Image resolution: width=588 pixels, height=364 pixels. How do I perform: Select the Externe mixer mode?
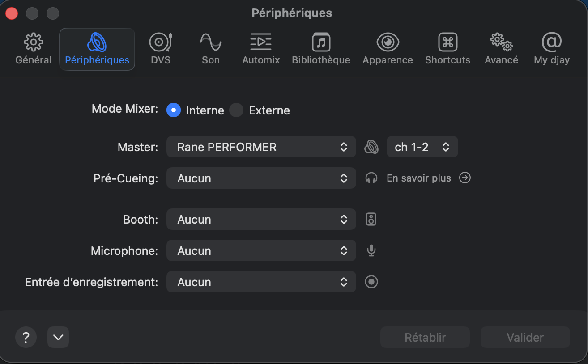point(236,110)
